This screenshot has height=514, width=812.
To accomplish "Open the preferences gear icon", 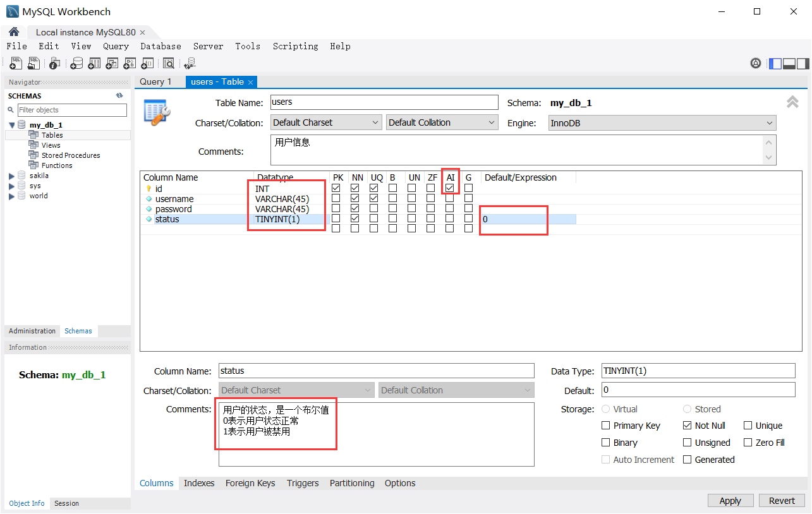I will pyautogui.click(x=756, y=63).
